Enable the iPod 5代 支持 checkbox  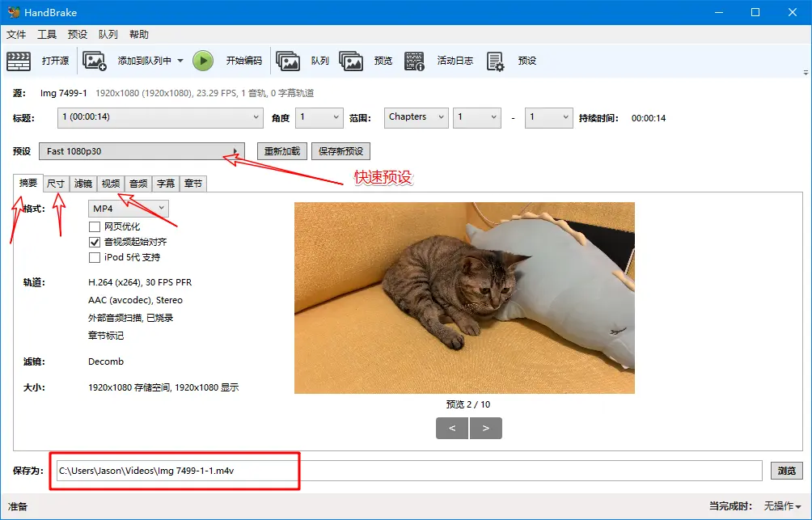click(95, 257)
